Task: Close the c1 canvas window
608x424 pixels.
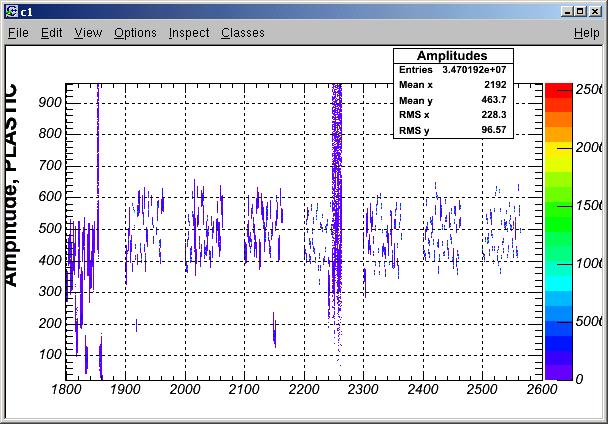Action: pyautogui.click(x=595, y=12)
